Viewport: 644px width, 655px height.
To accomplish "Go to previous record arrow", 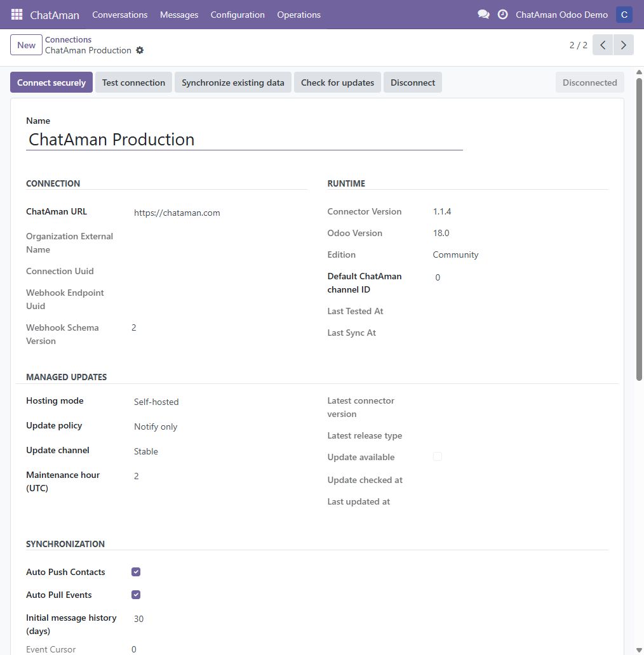I will click(603, 45).
